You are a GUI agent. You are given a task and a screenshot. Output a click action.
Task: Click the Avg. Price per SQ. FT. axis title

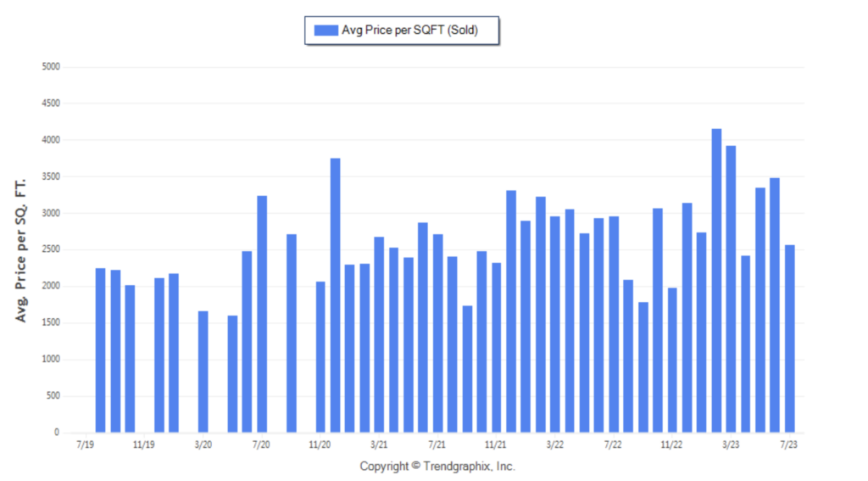pos(20,250)
